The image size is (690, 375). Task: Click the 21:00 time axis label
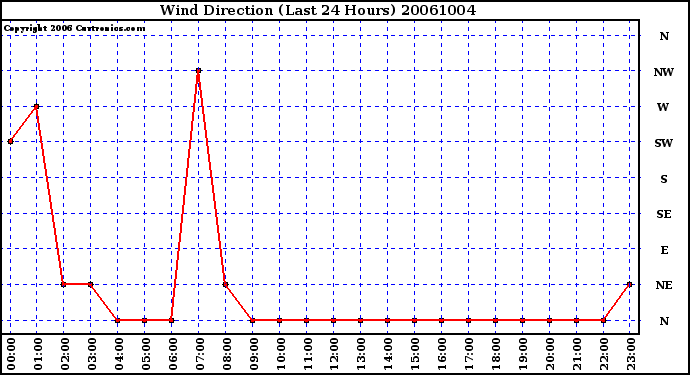coord(578,354)
